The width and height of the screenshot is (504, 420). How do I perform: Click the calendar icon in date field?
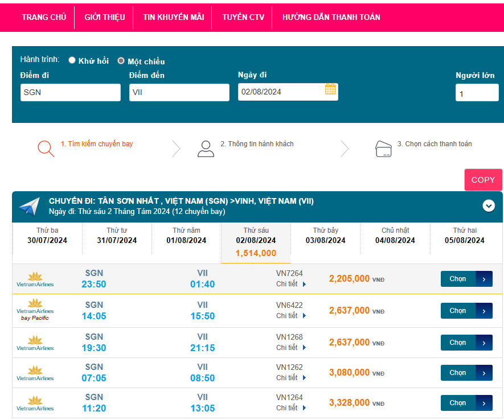330,89
